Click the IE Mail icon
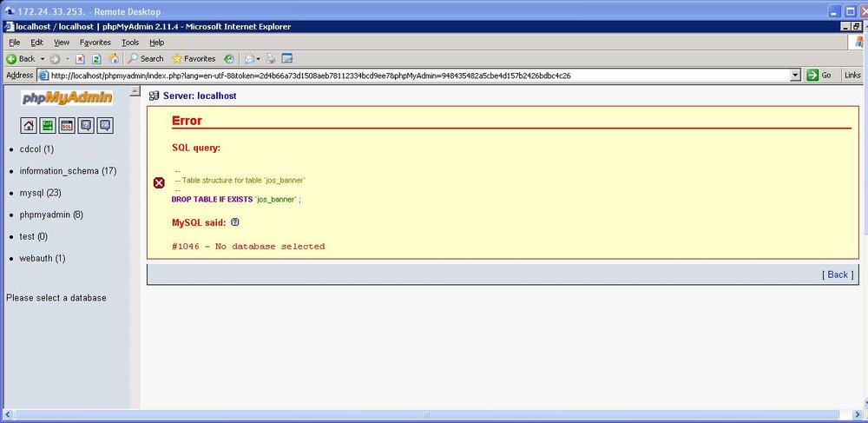 tap(250, 59)
